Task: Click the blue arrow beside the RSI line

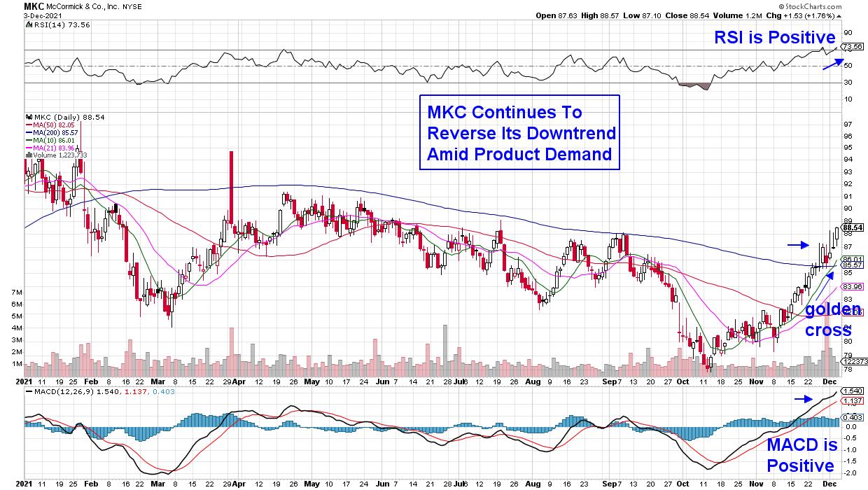Action: pyautogui.click(x=832, y=63)
